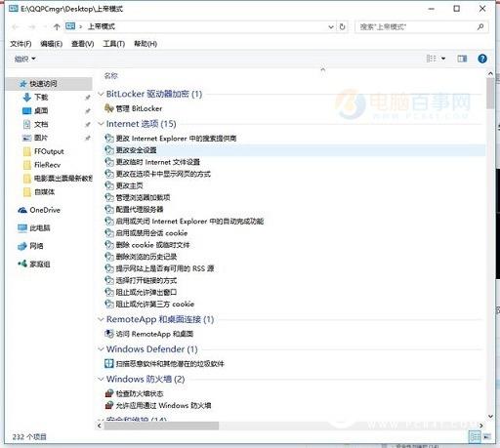Click the icon beside 配置代理服务器
The image size is (500, 448).
click(108, 209)
